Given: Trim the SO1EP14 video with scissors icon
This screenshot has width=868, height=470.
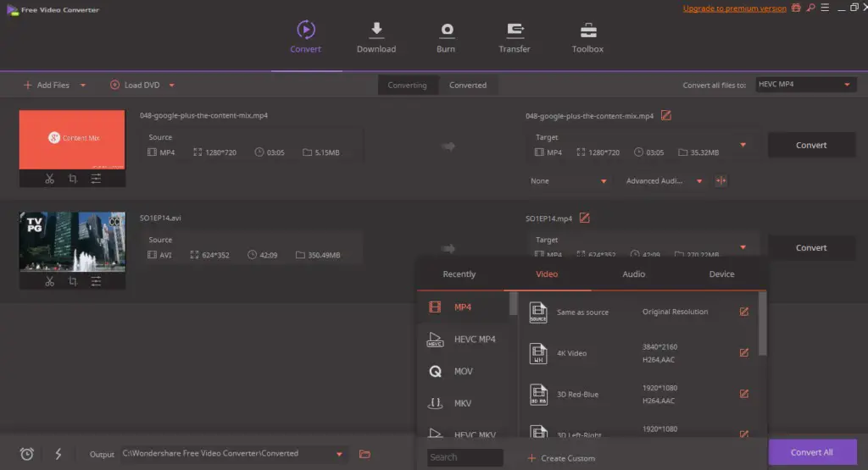Looking at the screenshot, I should click(50, 281).
